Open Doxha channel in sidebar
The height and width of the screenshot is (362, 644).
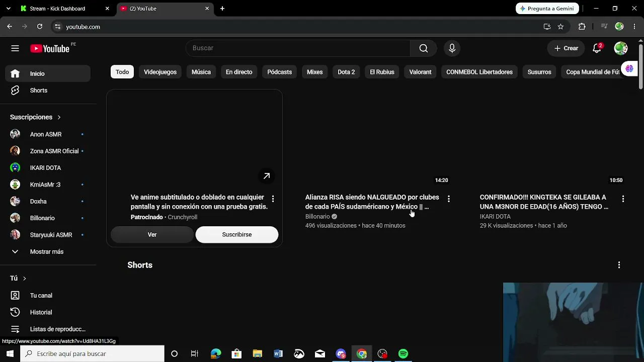pos(48,202)
